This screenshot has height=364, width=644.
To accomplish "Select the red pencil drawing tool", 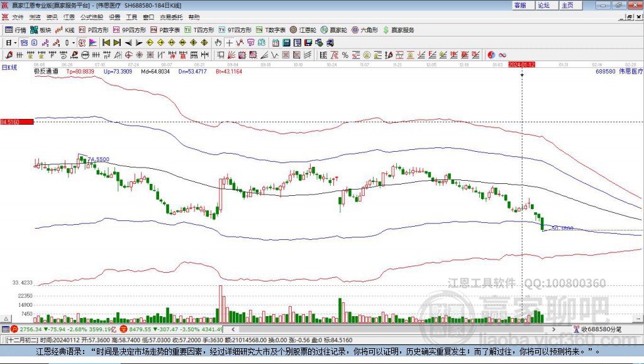I will point(9,55).
